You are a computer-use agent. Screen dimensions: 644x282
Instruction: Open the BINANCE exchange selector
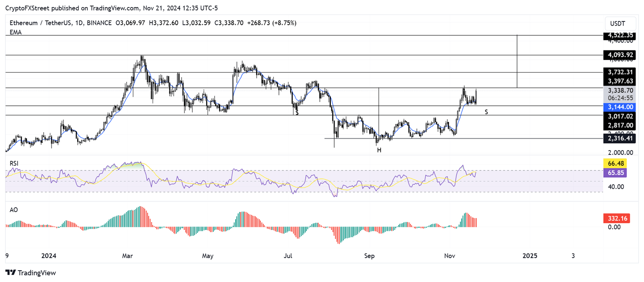[x=99, y=23]
